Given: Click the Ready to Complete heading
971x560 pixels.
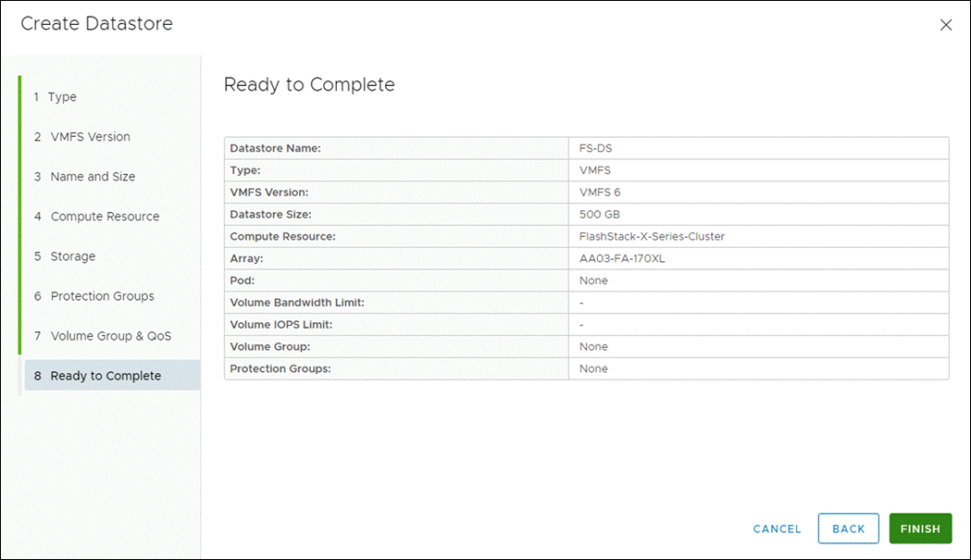Looking at the screenshot, I should (x=309, y=84).
